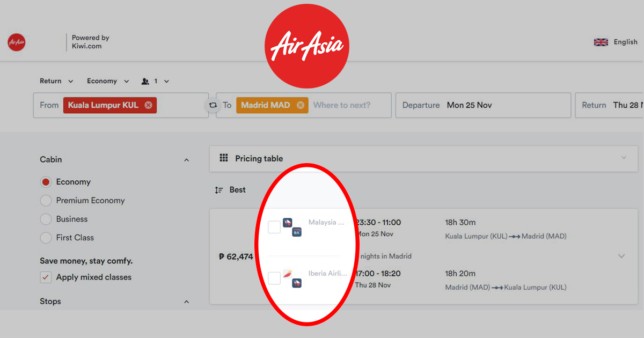Click the 23:30 - 11:00 outbound time

click(x=379, y=222)
